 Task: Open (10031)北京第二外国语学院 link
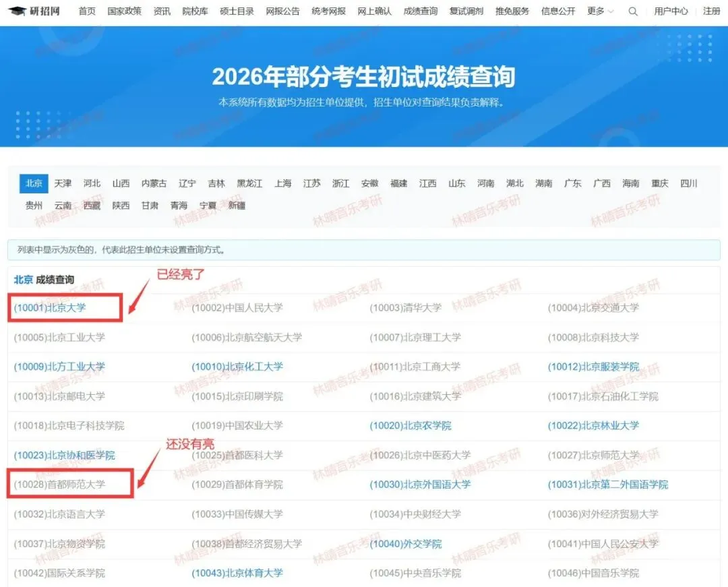(x=608, y=485)
